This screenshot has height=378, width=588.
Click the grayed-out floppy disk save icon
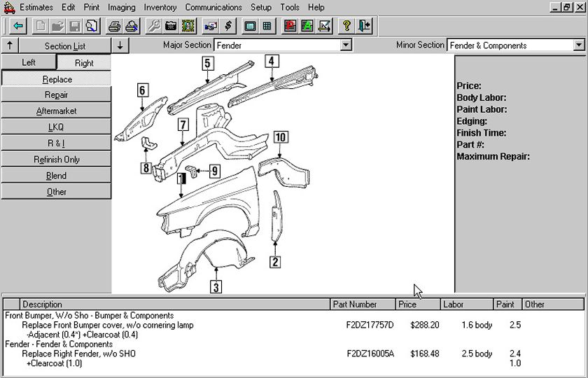click(x=75, y=26)
